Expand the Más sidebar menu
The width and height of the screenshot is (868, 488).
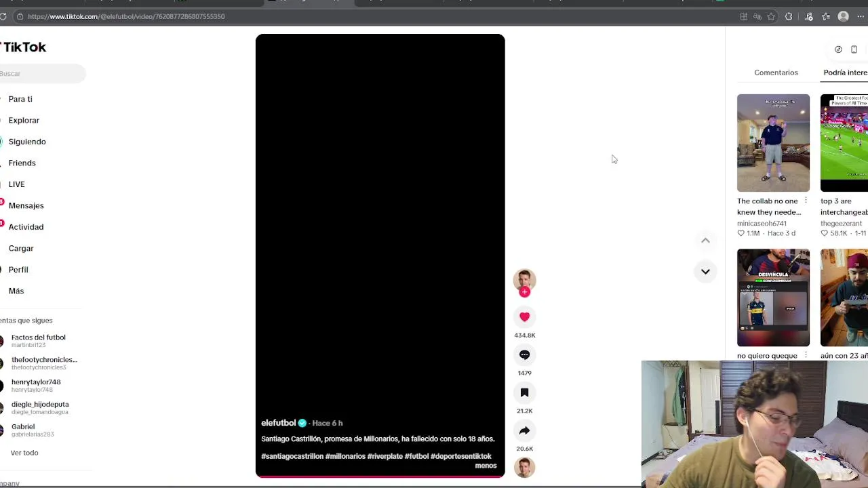[16, 291]
